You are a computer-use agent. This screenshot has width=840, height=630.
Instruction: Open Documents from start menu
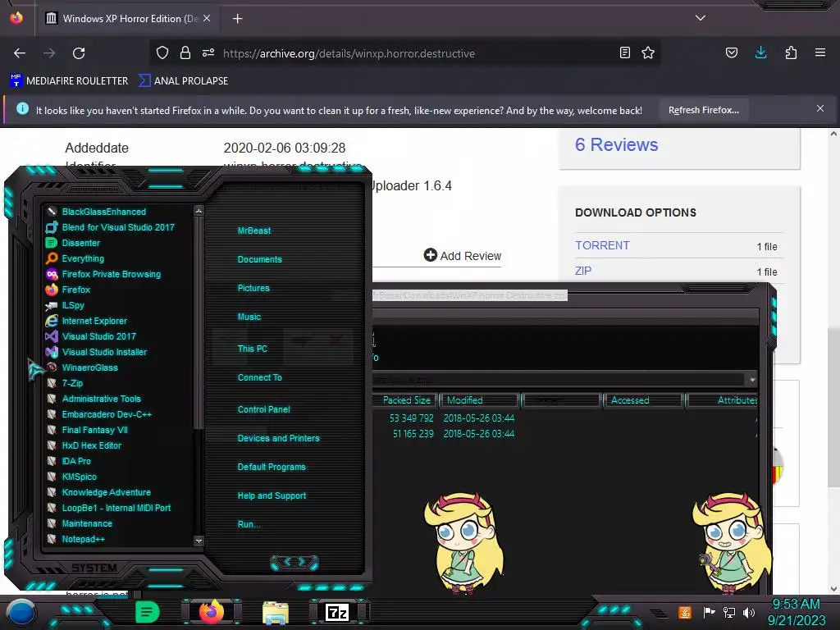pyautogui.click(x=259, y=259)
